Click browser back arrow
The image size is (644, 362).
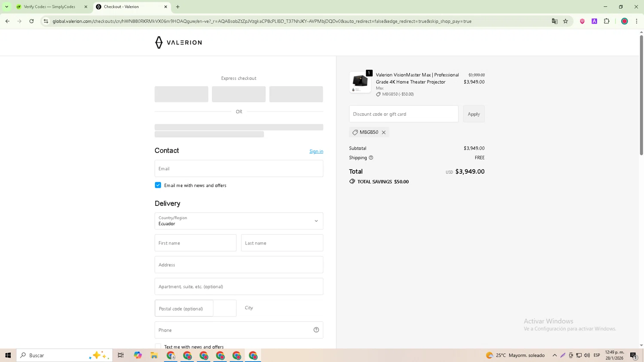point(7,21)
